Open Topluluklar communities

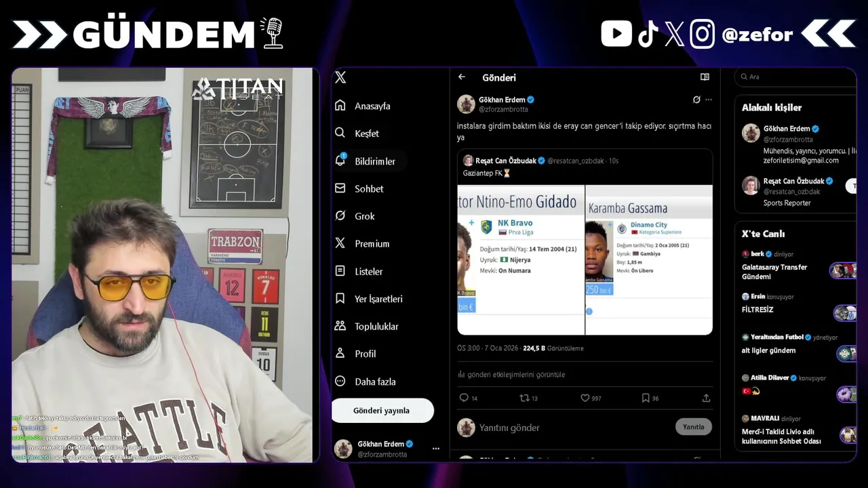coord(367,326)
